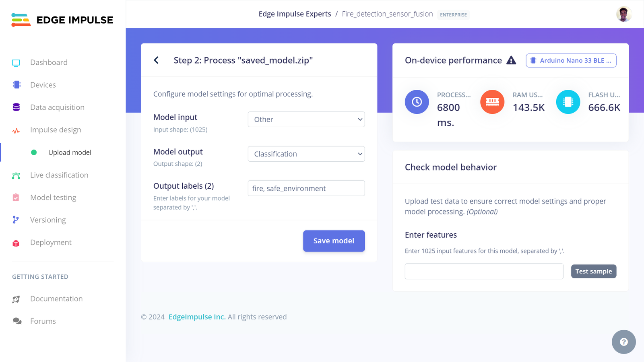The image size is (644, 362).
Task: Click the processing time clock icon
Action: click(417, 102)
